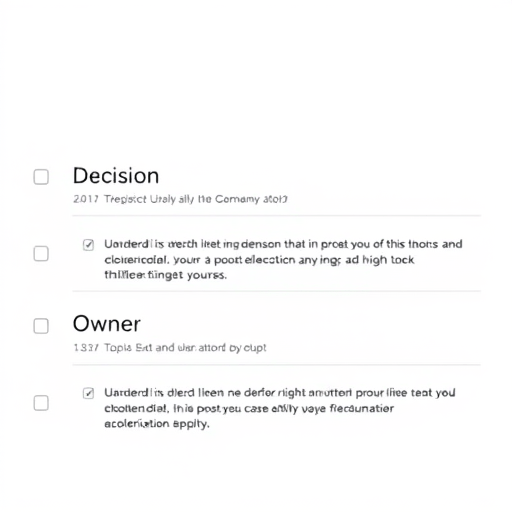Click the subtitle line under Owner
The image size is (512, 512).
(170, 348)
